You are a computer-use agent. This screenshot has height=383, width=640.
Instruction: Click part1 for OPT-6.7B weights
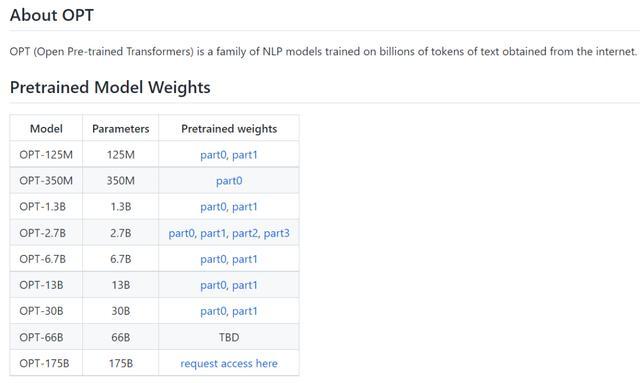[x=244, y=259]
